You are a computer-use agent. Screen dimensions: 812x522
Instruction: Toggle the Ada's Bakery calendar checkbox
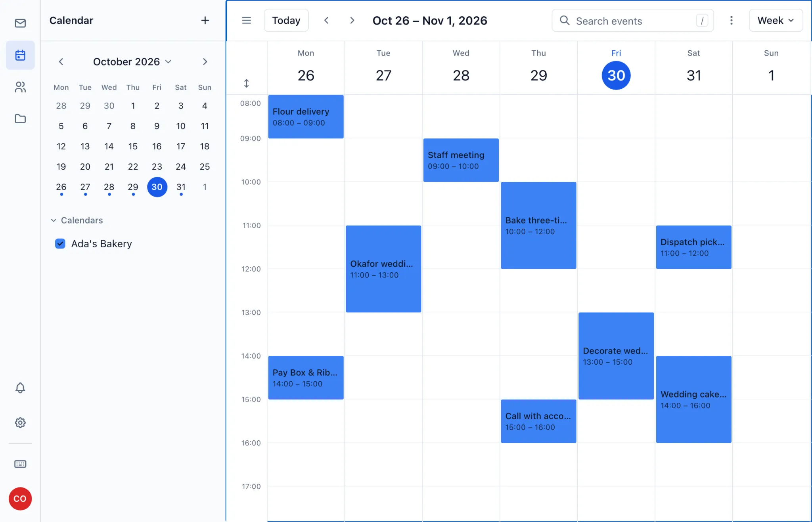60,243
